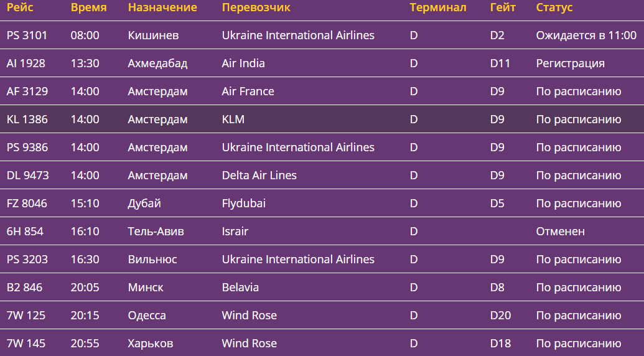Viewport: 644px width, 356px height.
Task: Click the Терминал column header
Action: [x=438, y=7]
